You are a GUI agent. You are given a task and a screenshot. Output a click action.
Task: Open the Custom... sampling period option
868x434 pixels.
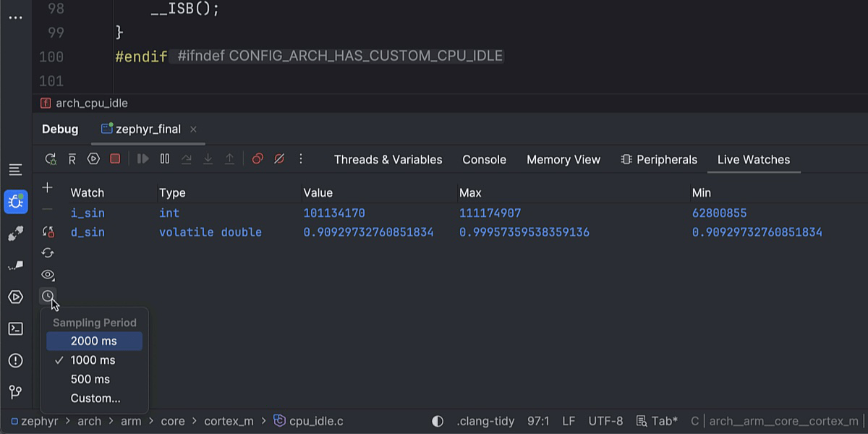coord(95,399)
